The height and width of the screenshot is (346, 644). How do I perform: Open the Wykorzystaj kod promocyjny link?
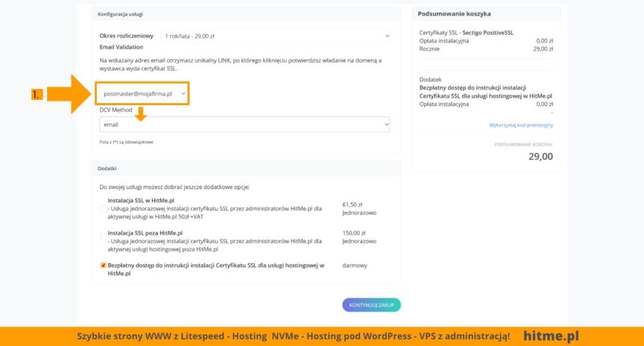pyautogui.click(x=521, y=125)
